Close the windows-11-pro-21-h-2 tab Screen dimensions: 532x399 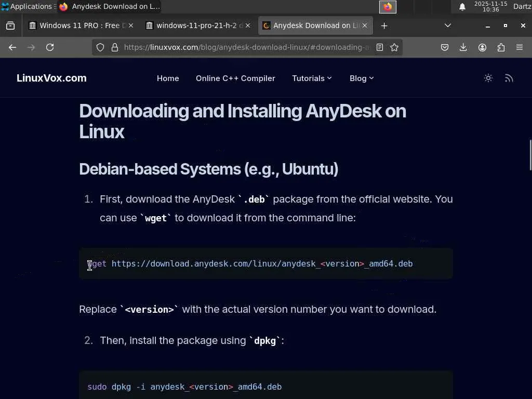pos(248,26)
